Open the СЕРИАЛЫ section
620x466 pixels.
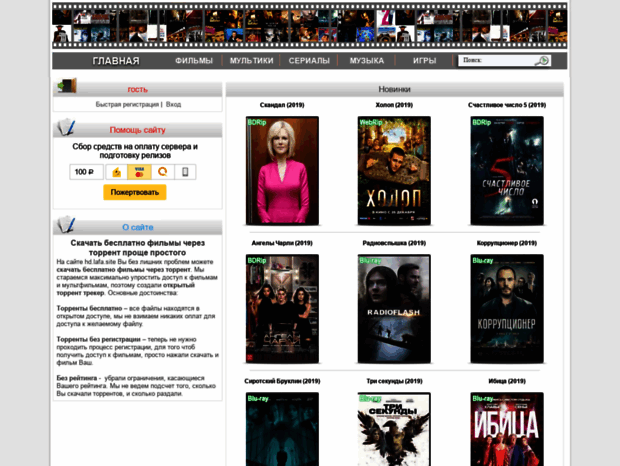click(x=309, y=61)
